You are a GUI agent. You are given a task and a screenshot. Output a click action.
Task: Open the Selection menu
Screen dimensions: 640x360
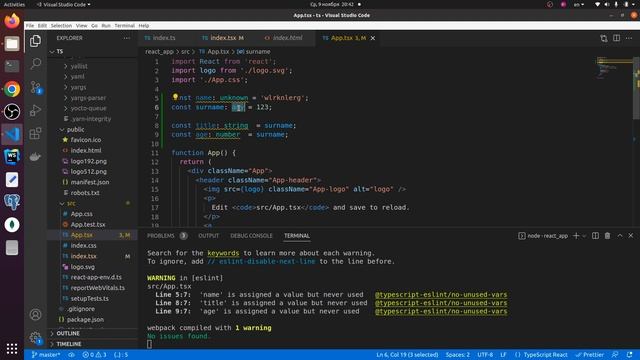61,25
